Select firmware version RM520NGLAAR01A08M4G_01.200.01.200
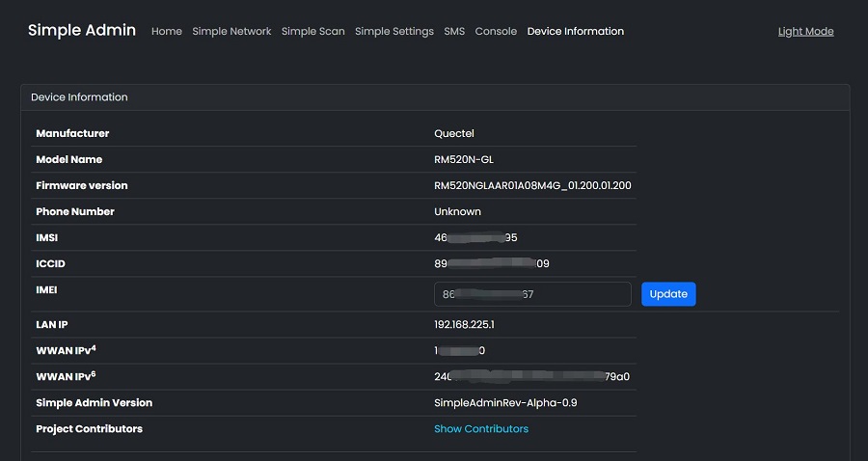Image resolution: width=868 pixels, height=461 pixels. tap(532, 185)
